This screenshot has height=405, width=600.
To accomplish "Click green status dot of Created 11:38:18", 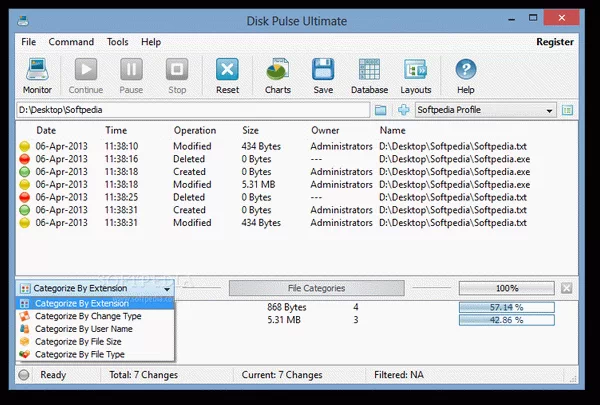I will 24,172.
